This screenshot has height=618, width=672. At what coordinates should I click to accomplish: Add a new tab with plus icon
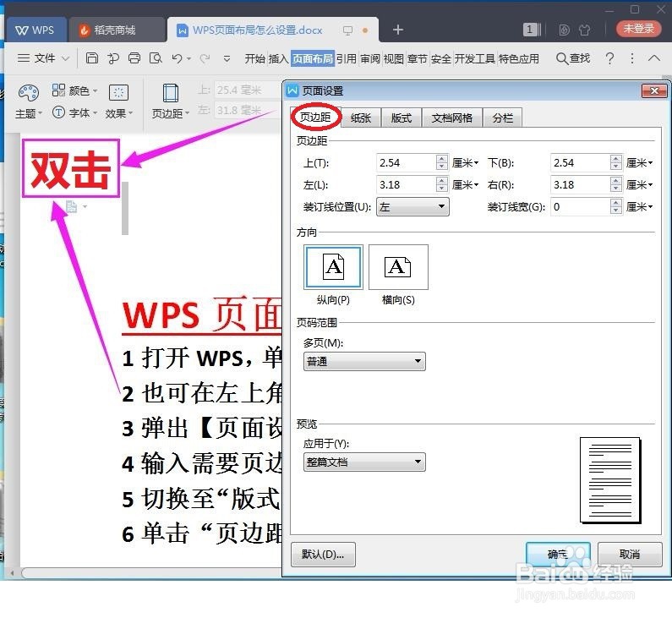pos(398,30)
